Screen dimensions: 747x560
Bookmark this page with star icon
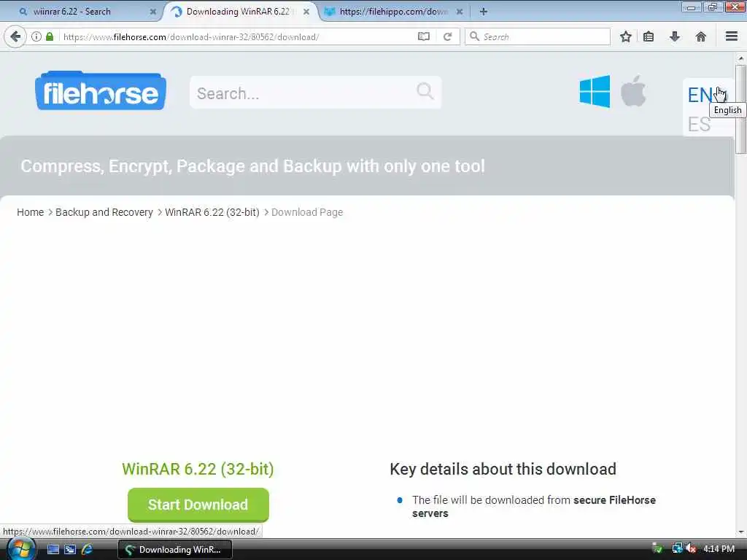(x=625, y=36)
